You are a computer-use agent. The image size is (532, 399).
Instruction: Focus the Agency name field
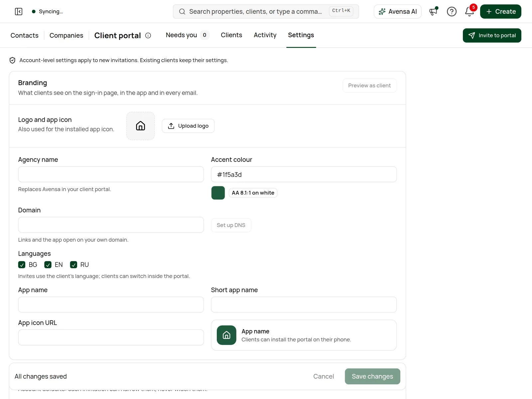tap(111, 175)
